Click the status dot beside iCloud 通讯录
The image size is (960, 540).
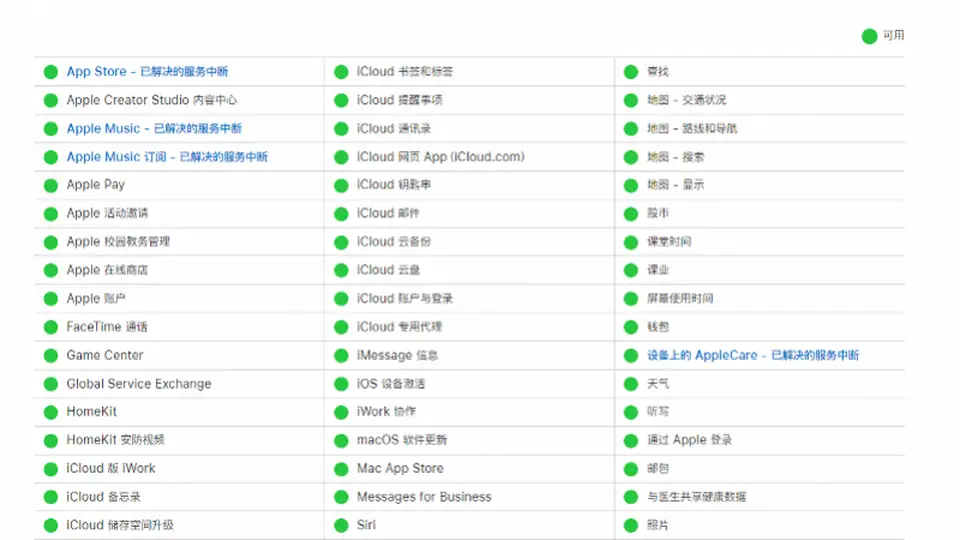tap(341, 129)
